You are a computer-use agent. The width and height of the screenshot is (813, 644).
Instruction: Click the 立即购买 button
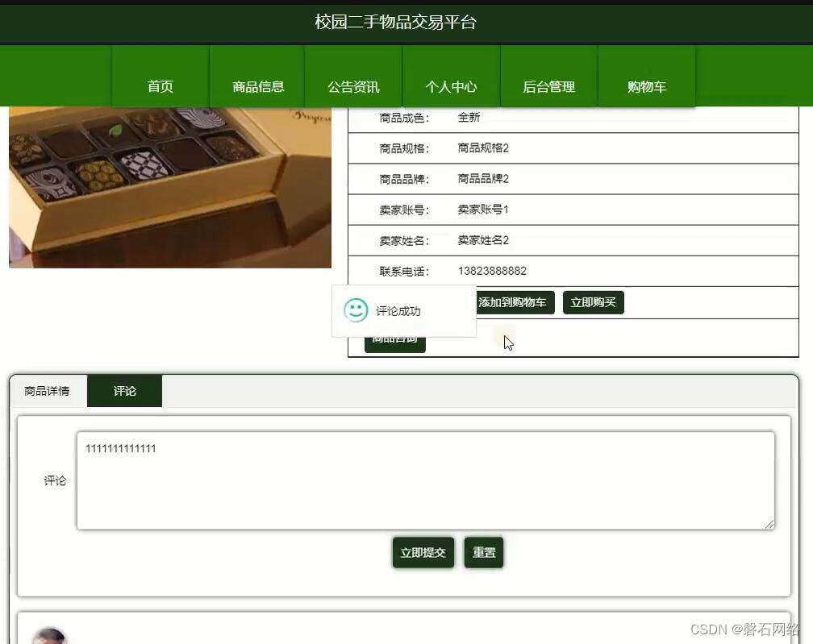(x=593, y=302)
